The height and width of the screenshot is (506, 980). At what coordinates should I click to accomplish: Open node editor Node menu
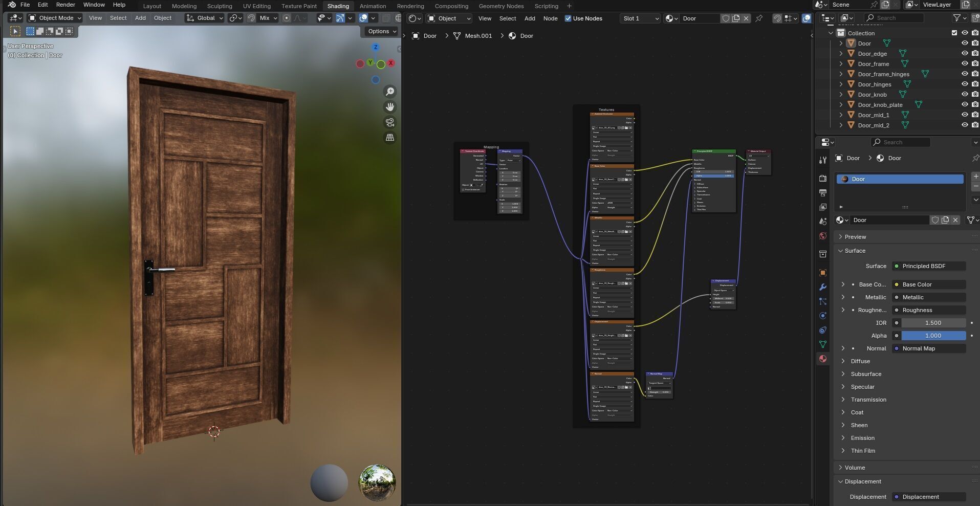[x=550, y=18]
